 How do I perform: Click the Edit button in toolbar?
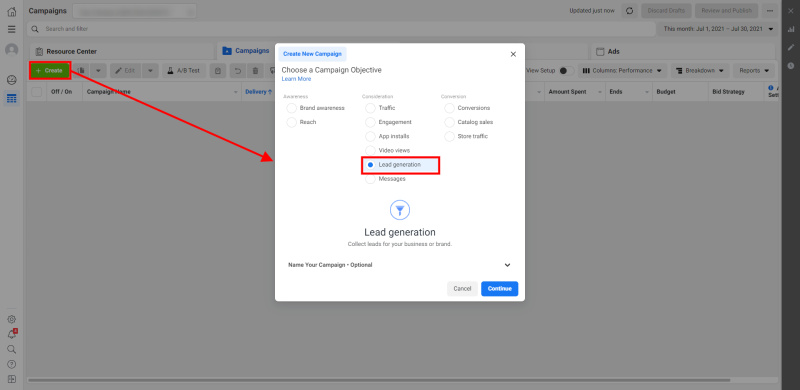(x=126, y=70)
